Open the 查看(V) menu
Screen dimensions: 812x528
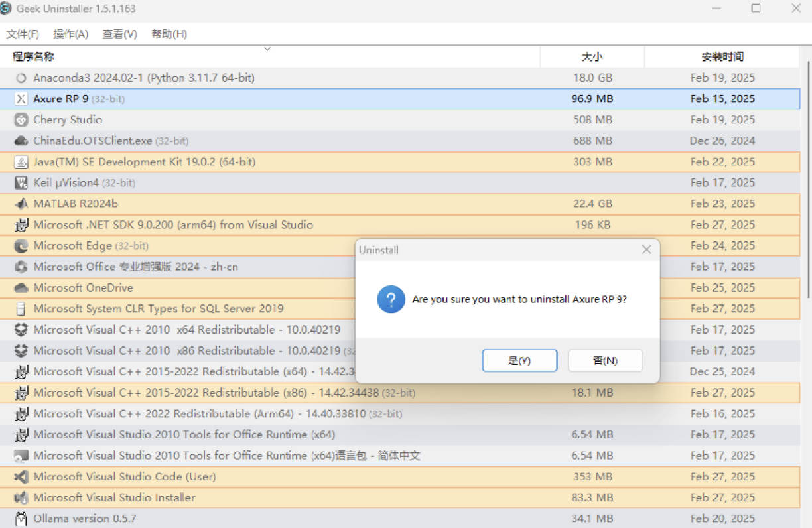[x=120, y=34]
